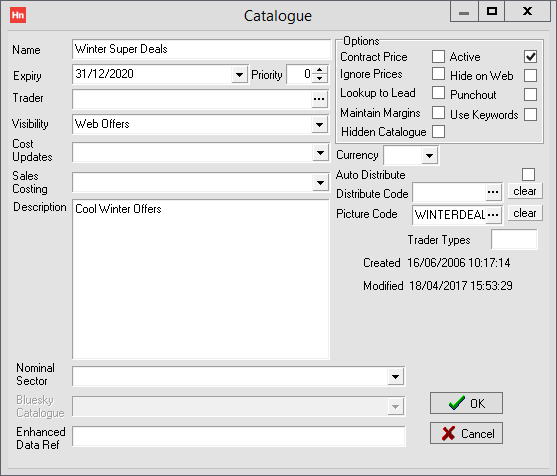The width and height of the screenshot is (557, 476).
Task: Clear the Picture Code value
Action: [x=525, y=213]
